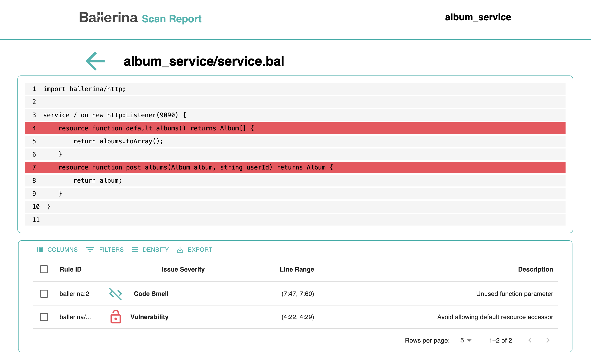591x364 pixels.
Task: Click code line 3 with http:Listener(9090)
Action: (295, 115)
